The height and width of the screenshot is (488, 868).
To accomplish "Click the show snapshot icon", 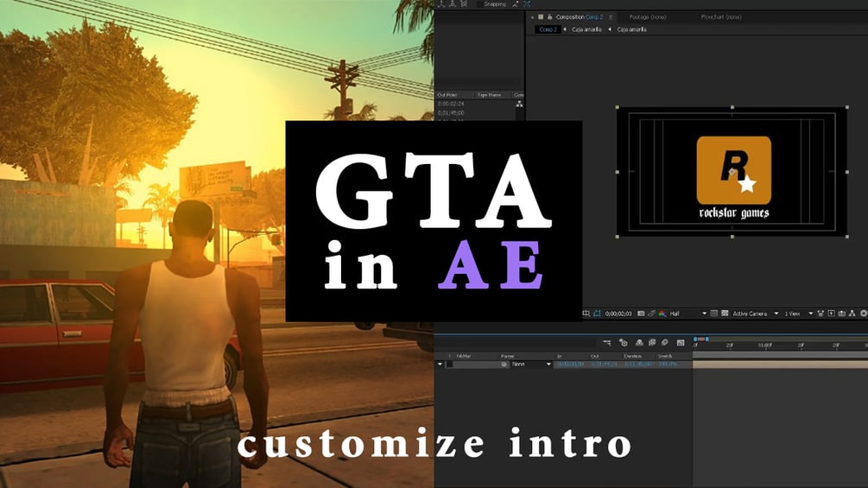I will [x=651, y=314].
